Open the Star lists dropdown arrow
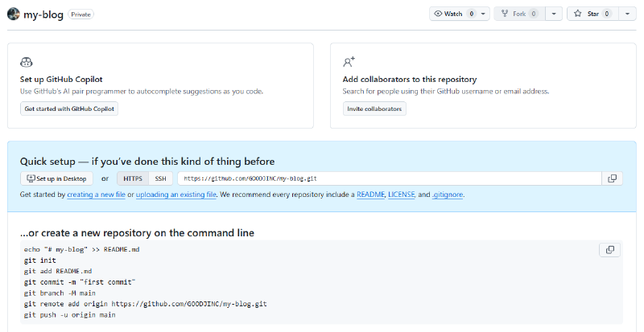Viewport: 644px width, 332px height. [627, 14]
